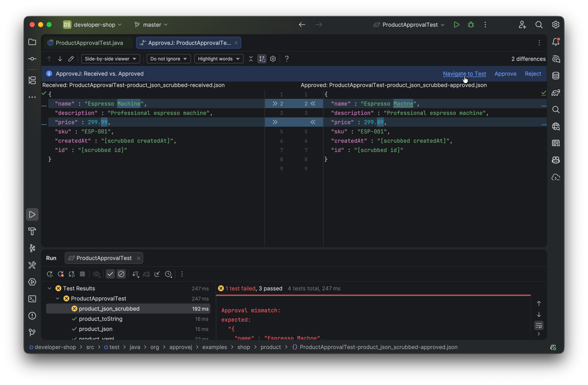
Task: Open the Notifications bell icon
Action: pos(556,42)
